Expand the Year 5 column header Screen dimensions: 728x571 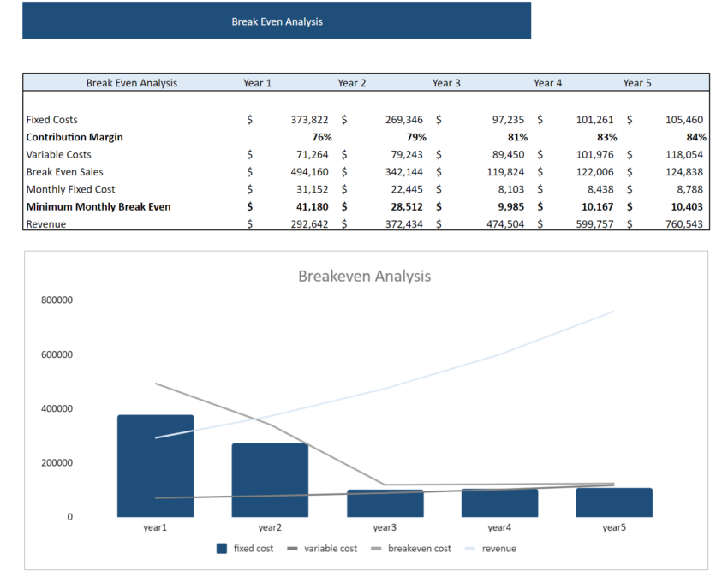(637, 82)
